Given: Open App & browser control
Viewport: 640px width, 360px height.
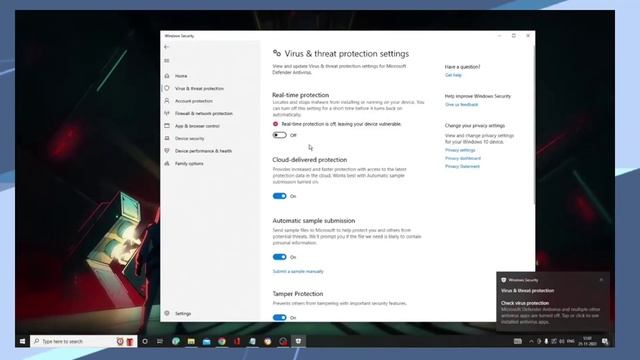Looking at the screenshot, I should [197, 126].
